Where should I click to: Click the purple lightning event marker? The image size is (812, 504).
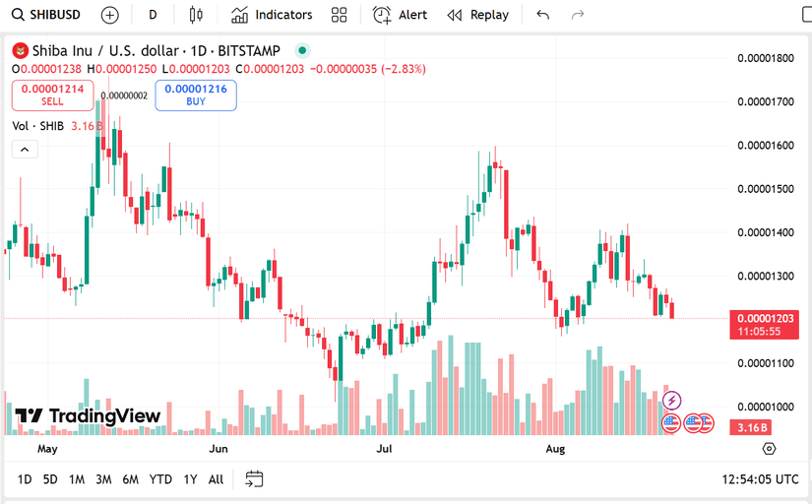[671, 401]
